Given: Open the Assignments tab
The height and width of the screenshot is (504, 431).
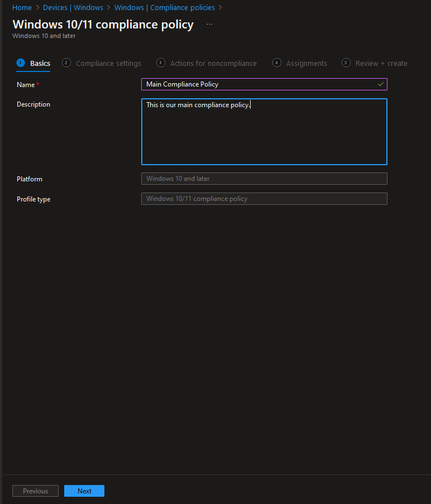Looking at the screenshot, I should pyautogui.click(x=300, y=63).
